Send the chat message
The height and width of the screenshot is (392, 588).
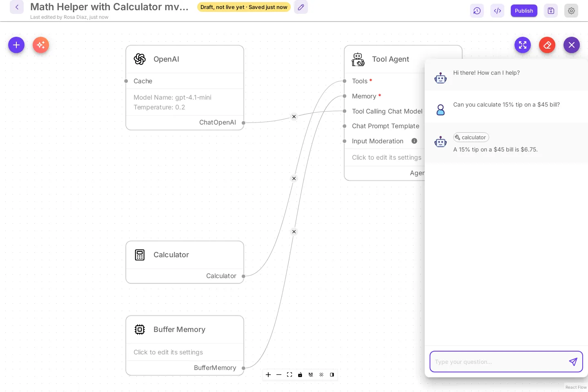tap(573, 362)
